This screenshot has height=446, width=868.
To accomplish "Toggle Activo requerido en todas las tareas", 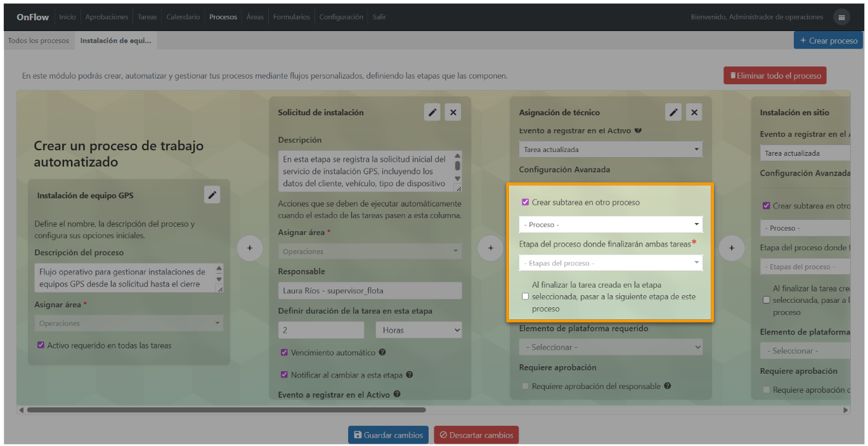I will coord(41,345).
